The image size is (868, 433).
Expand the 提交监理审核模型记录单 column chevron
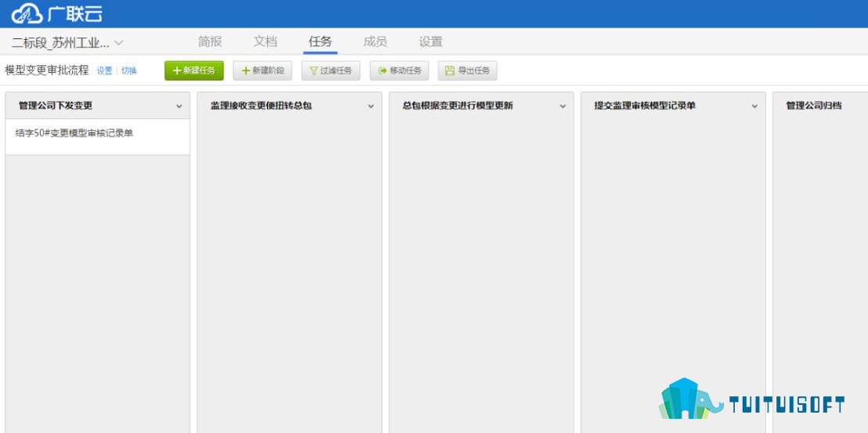(x=754, y=106)
